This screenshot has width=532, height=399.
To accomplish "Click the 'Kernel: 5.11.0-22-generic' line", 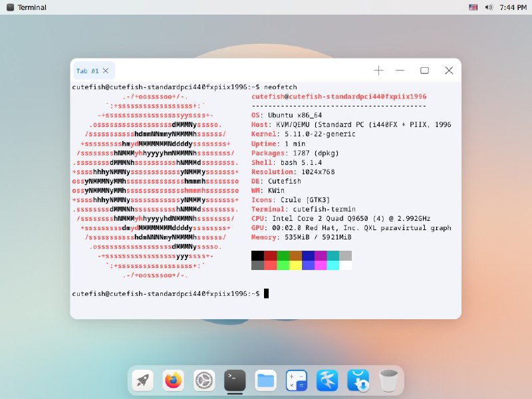I will [303, 134].
